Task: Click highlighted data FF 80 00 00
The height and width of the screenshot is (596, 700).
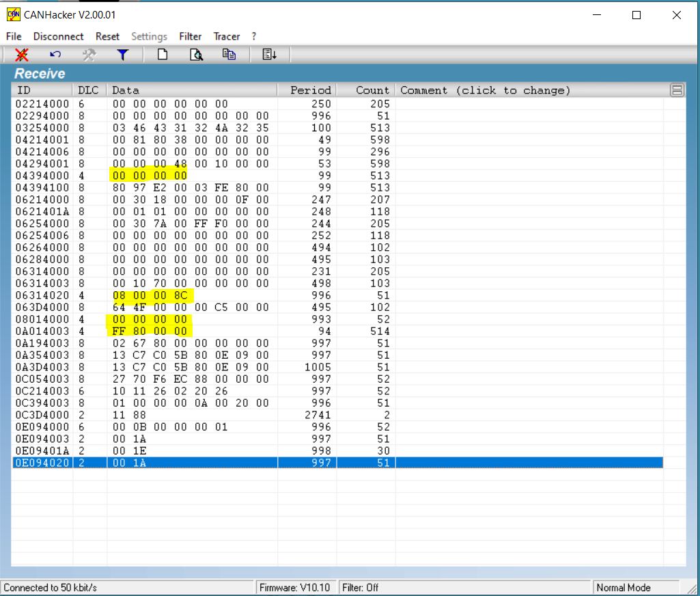Action: click(150, 331)
